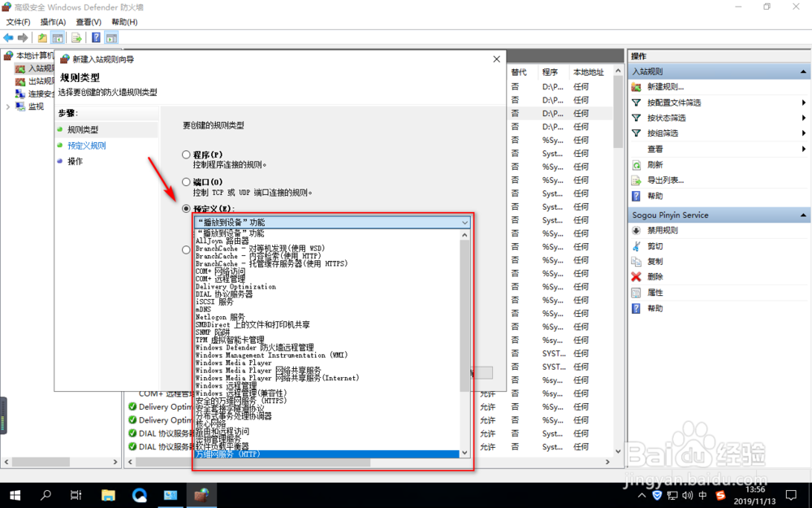
Task: Collapse the Sogou Pinyin Service section
Action: [x=803, y=215]
